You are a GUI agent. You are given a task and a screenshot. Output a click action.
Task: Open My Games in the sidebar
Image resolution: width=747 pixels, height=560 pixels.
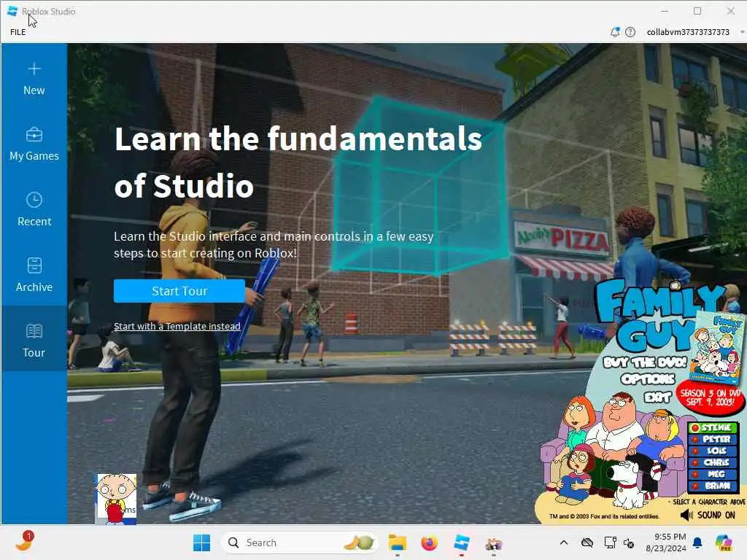pos(34,144)
